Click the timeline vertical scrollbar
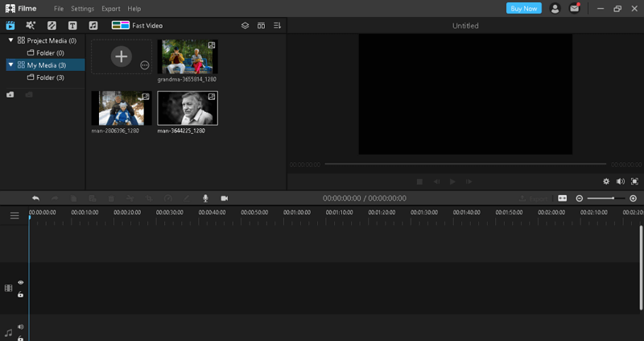The image size is (644, 341). click(x=641, y=268)
